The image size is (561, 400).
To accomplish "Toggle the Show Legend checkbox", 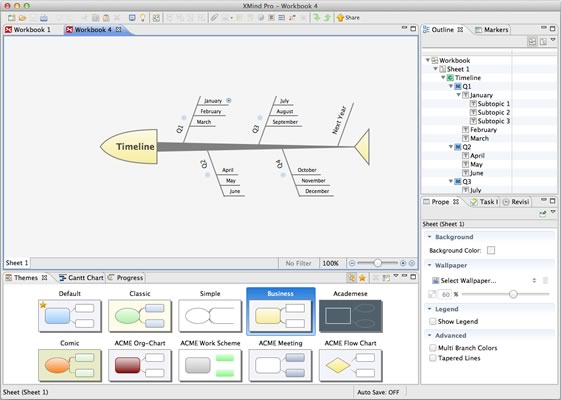I will click(433, 321).
